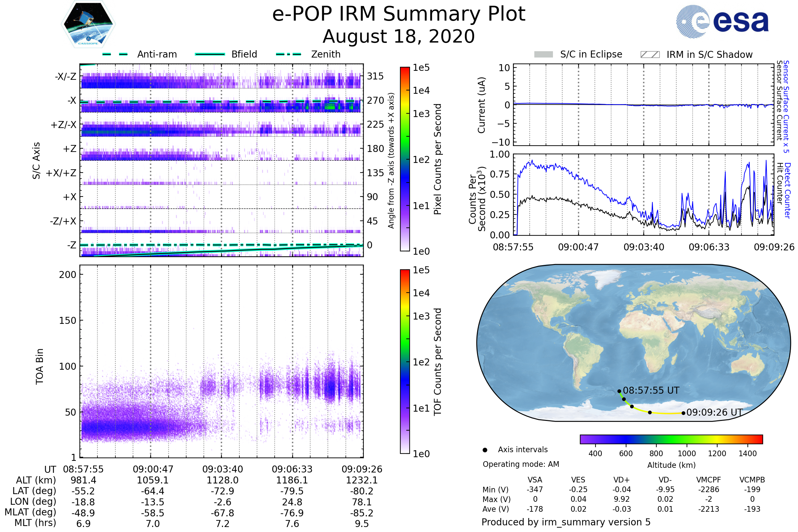Click the 09:09:26 UT map track label
This screenshot has height=532, width=798.
click(714, 413)
